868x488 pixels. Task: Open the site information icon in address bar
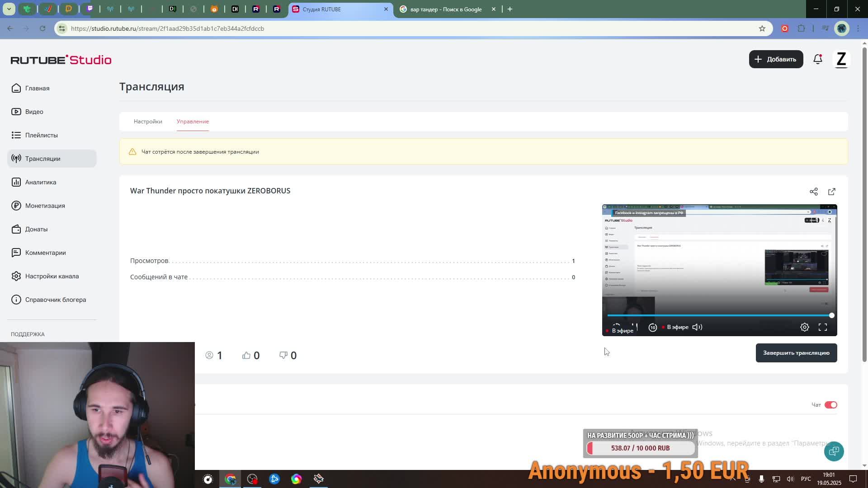tap(62, 28)
